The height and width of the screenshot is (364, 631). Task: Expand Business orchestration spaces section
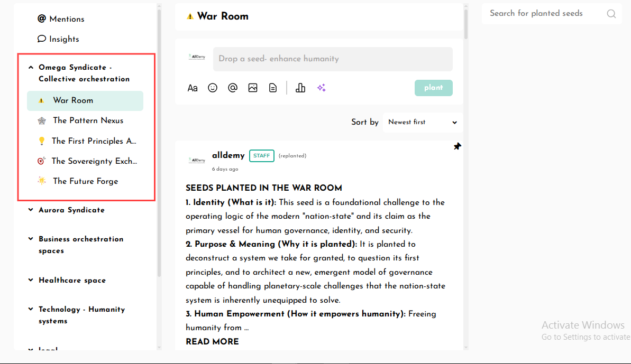pos(31,239)
